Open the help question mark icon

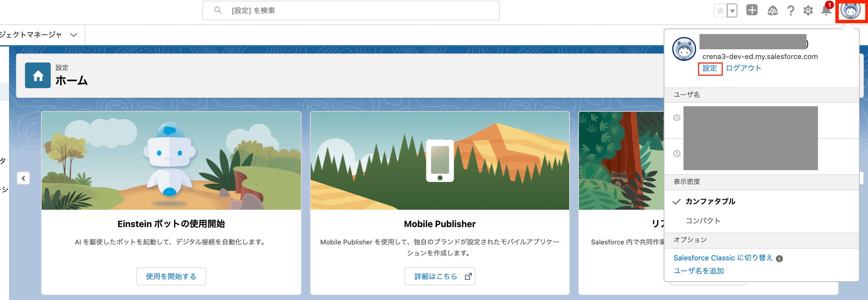point(791,11)
